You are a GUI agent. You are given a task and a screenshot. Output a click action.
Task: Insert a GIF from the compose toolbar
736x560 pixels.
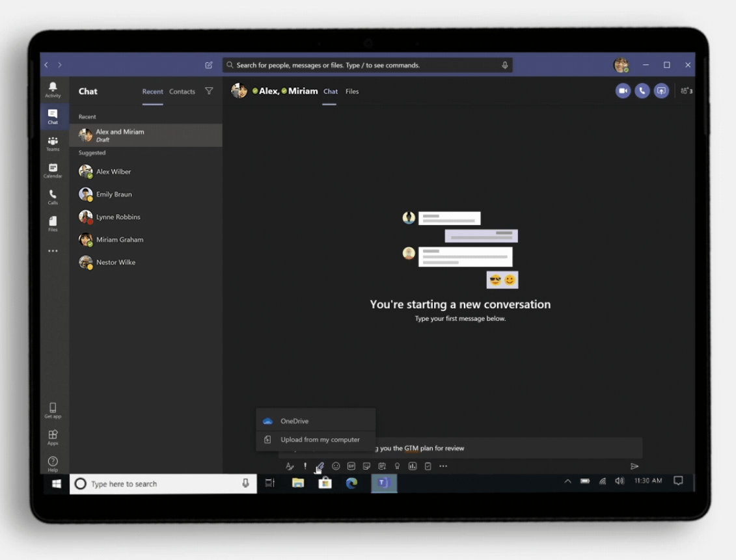point(351,466)
